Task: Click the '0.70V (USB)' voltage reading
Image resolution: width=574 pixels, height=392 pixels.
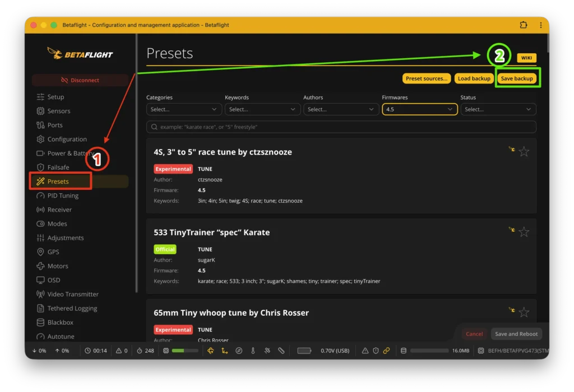Action: (x=335, y=351)
